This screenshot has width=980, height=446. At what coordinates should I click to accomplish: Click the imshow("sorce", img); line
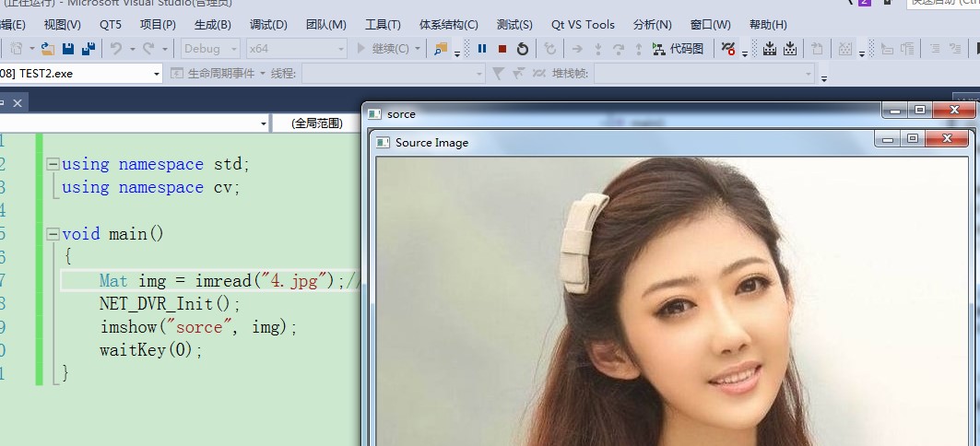pyautogui.click(x=199, y=327)
